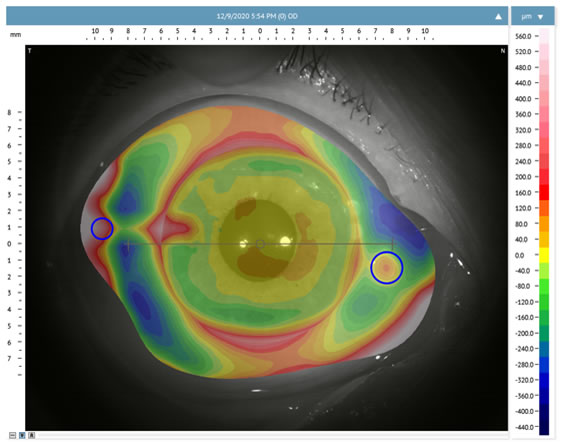Viewport: 563px width, 443px height.
Task: Click the slider track beneath the eye image
Action: 273,435
